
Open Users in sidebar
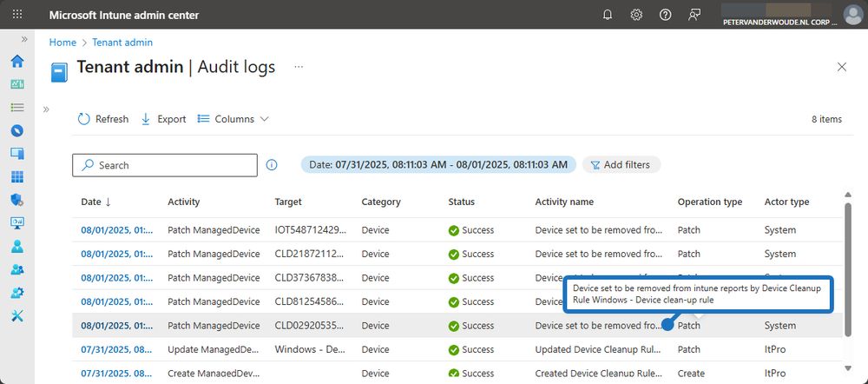17,246
